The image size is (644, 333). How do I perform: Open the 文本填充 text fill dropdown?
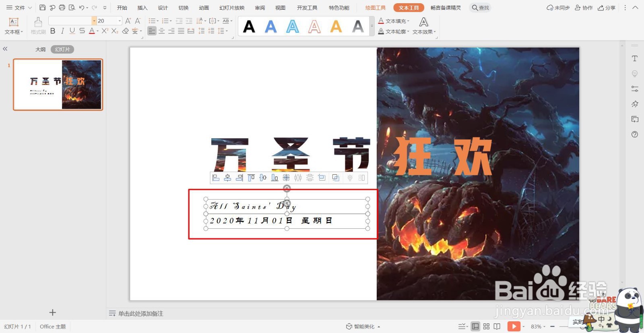(x=394, y=21)
